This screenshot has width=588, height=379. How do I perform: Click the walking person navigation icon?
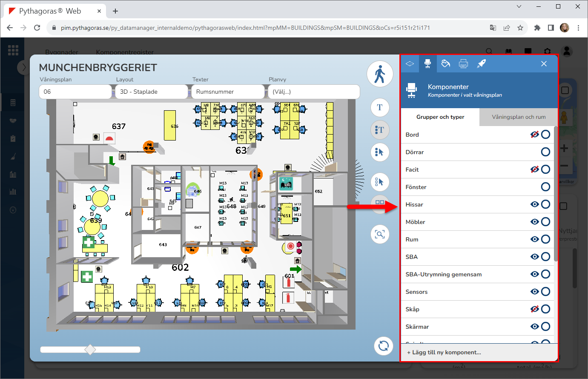point(379,75)
